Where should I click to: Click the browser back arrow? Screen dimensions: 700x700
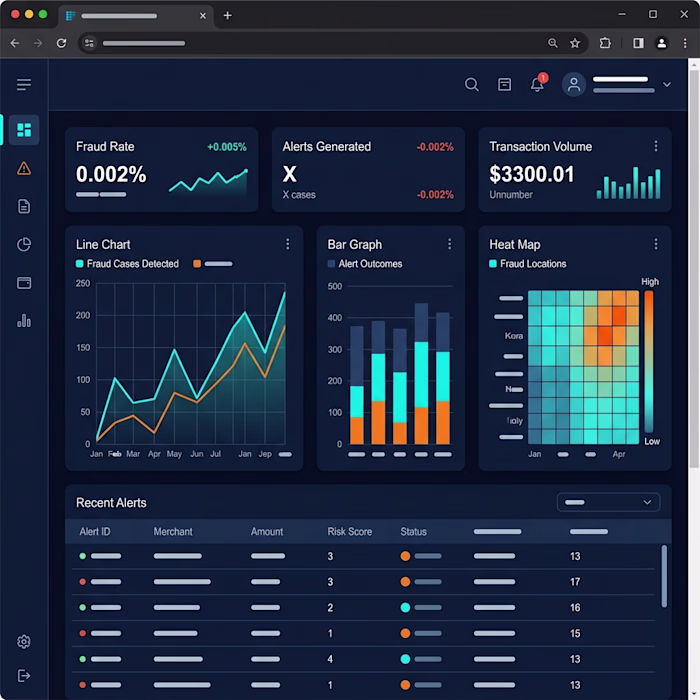pyautogui.click(x=15, y=43)
